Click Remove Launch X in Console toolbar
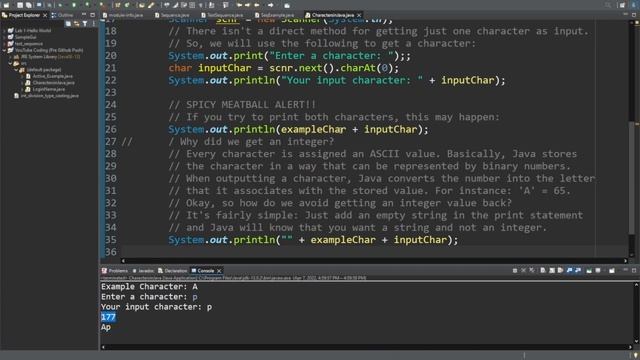 (x=523, y=270)
